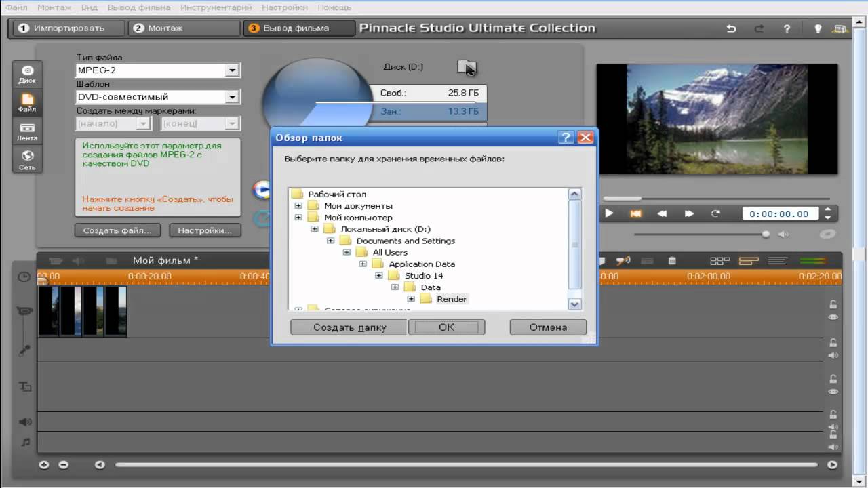
Task: Click the lightbulb tips icon
Action: [818, 28]
